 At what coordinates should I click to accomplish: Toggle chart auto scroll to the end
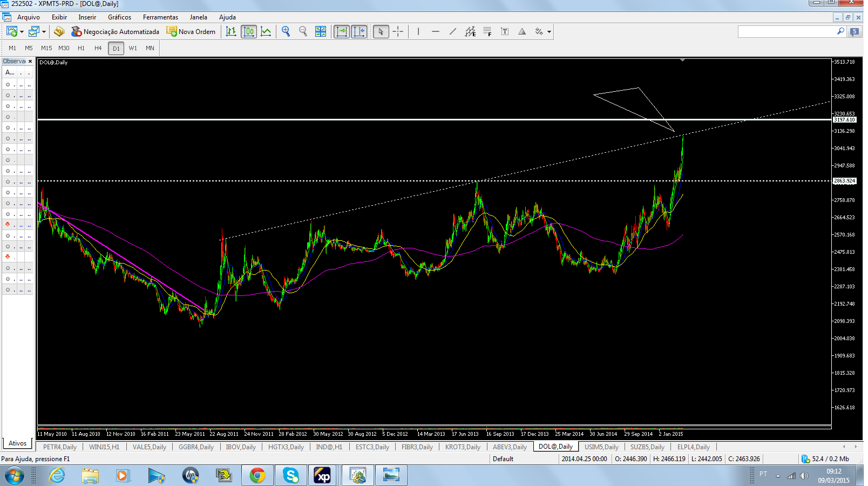(x=342, y=31)
